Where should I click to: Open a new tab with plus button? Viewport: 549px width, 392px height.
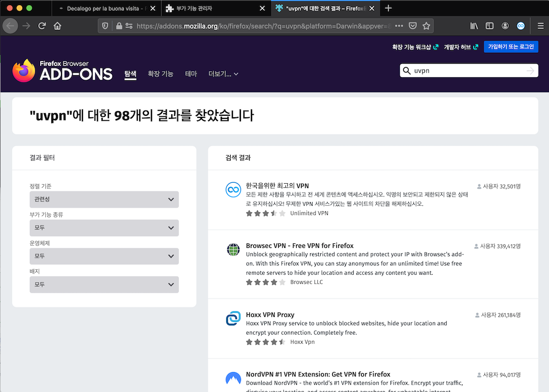pos(388,8)
